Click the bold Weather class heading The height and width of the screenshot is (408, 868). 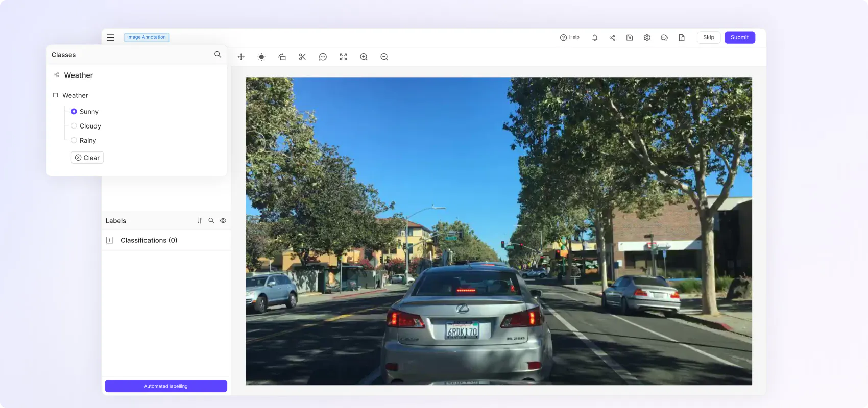79,75
